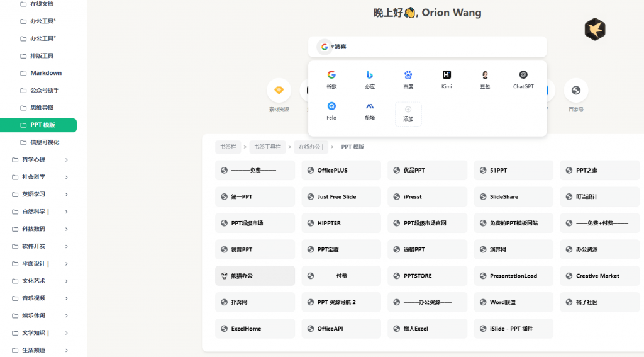
Task: Select the ChatGPT search icon
Action: tap(523, 75)
